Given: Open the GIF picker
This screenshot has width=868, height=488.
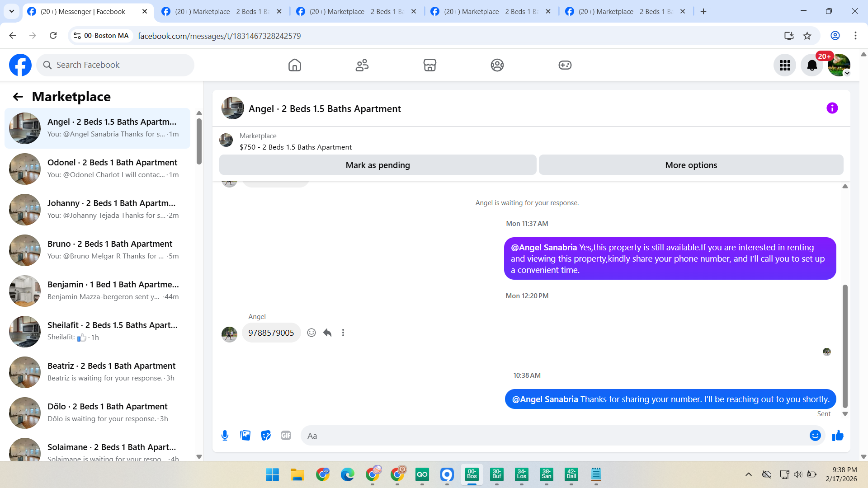Looking at the screenshot, I should [x=286, y=436].
